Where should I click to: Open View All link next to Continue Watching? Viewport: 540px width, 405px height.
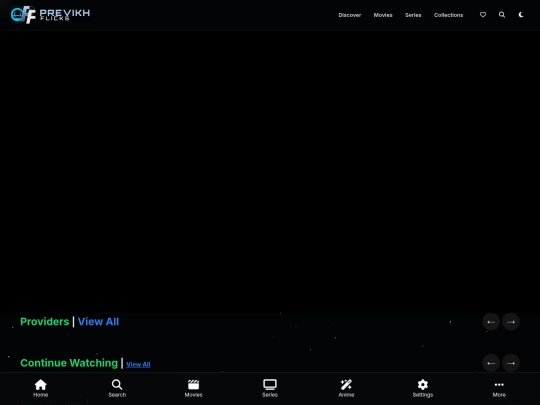[138, 364]
